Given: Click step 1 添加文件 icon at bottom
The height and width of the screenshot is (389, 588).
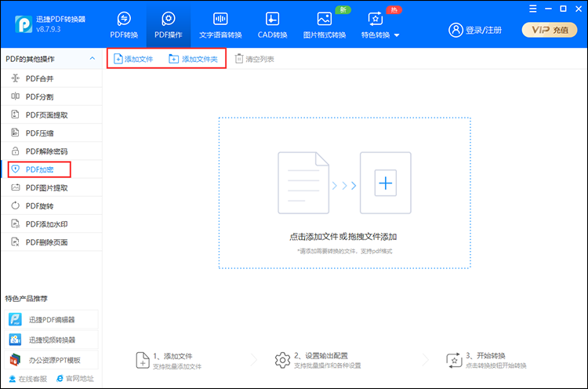Looking at the screenshot, I should coord(143,361).
